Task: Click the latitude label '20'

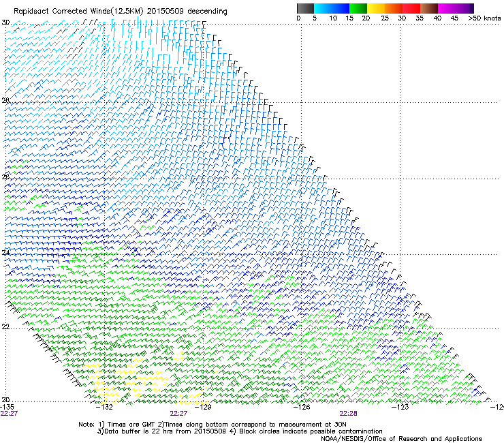Action: (5, 400)
